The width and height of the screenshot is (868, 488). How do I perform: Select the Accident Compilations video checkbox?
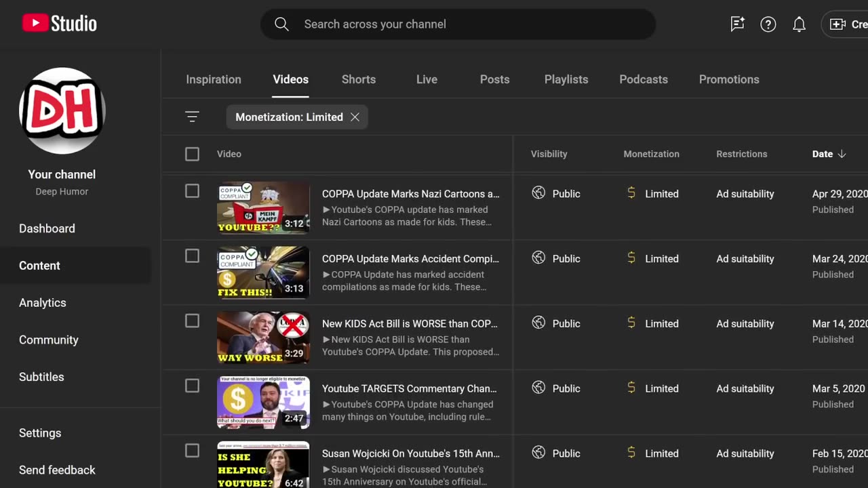pos(192,256)
